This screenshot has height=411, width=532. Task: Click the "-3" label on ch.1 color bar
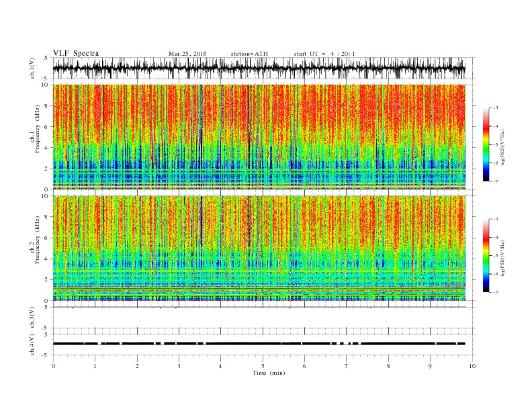point(495,108)
